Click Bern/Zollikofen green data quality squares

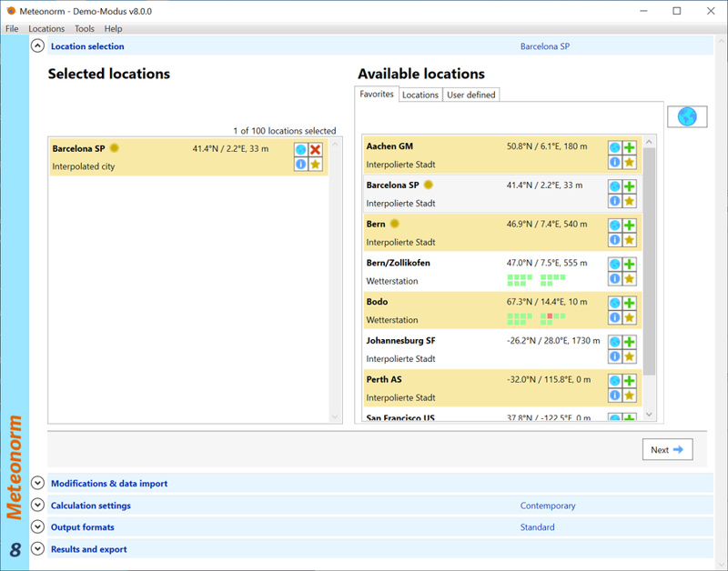(536, 280)
